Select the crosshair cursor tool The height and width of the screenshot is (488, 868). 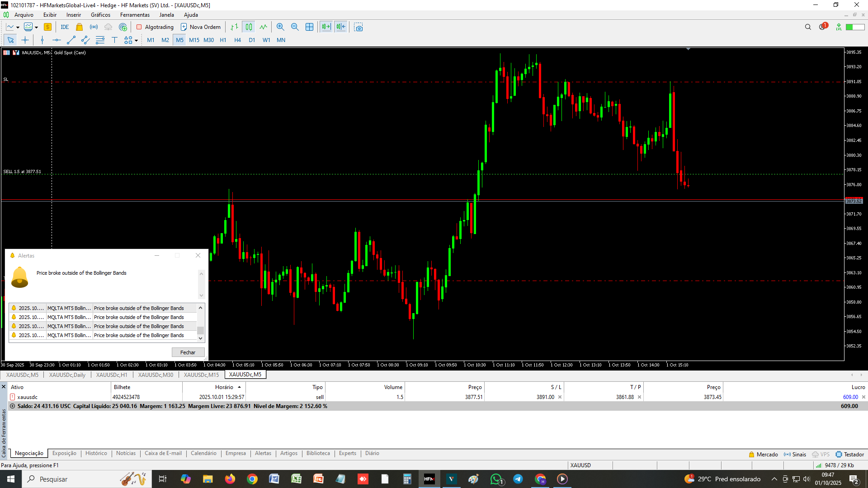[25, 40]
